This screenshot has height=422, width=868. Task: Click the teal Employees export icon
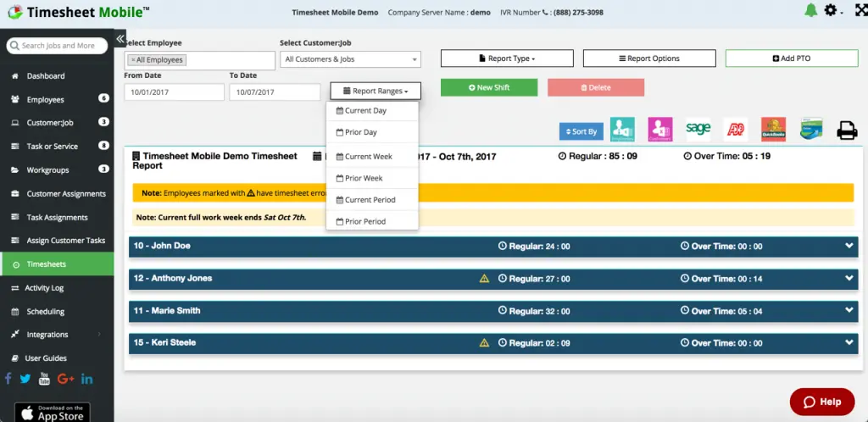tap(622, 130)
